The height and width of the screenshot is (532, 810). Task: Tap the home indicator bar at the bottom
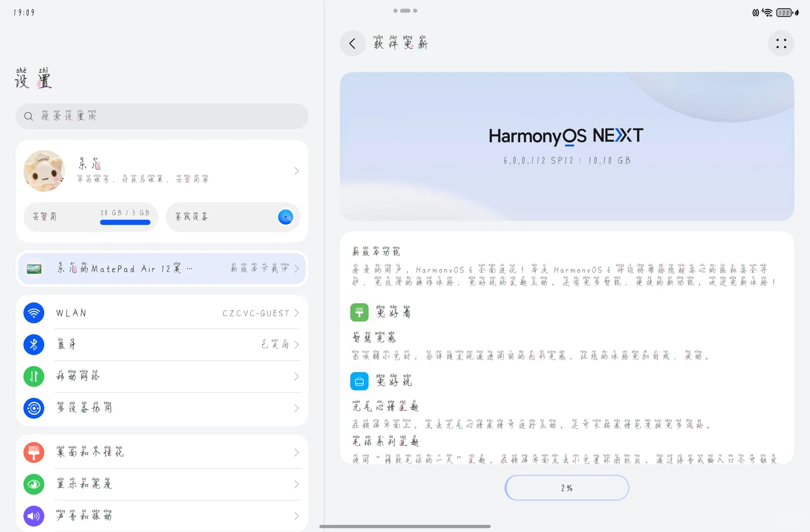click(405, 526)
